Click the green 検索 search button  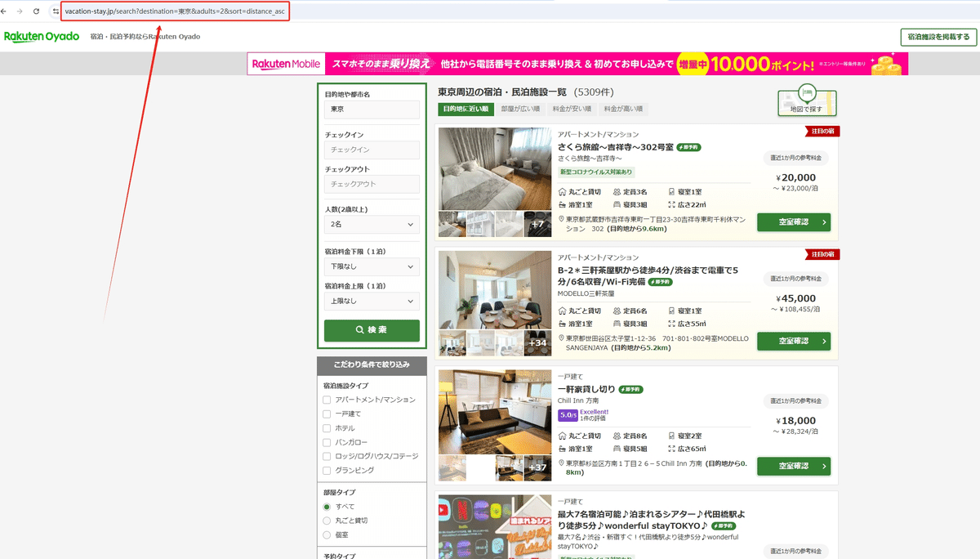point(372,330)
